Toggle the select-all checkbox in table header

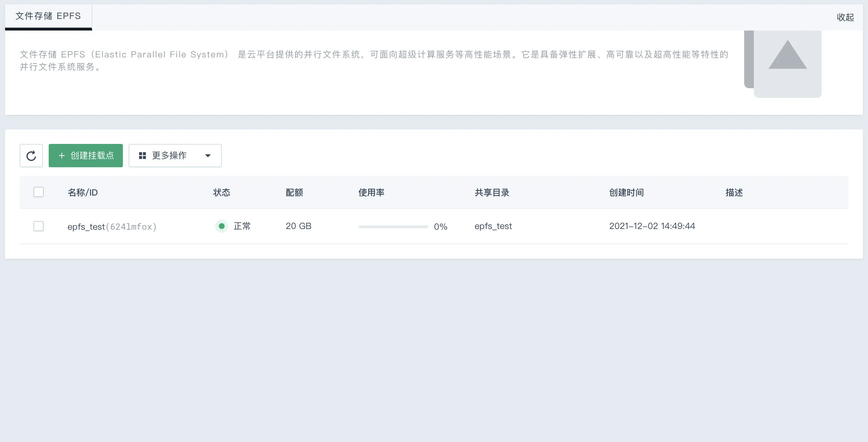click(39, 192)
